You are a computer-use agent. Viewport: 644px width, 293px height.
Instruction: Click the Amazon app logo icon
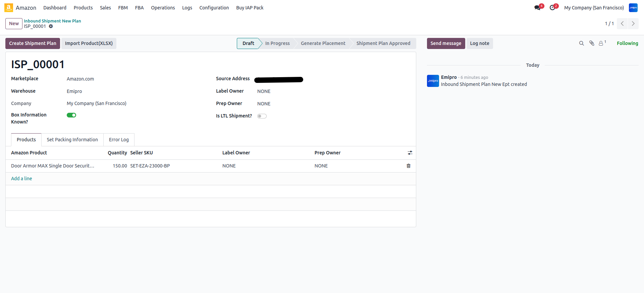click(x=9, y=8)
